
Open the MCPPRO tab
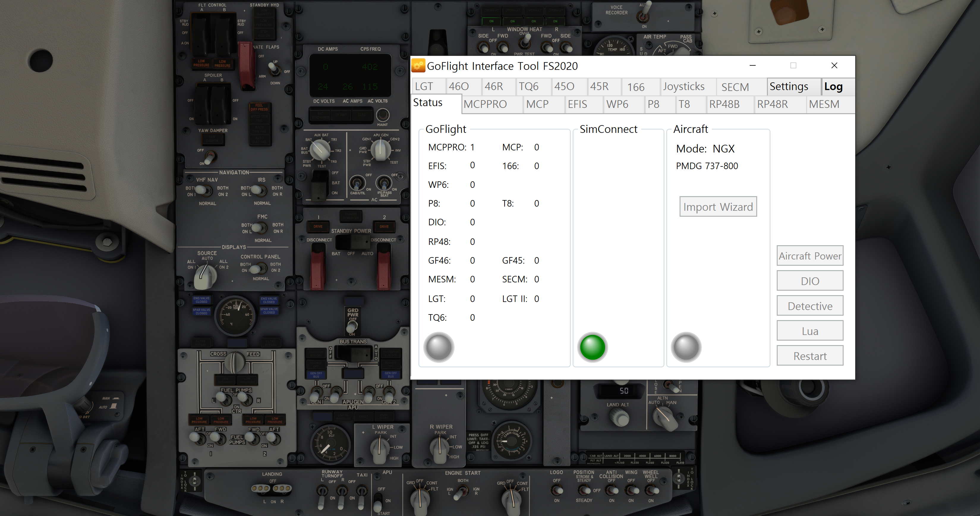(492, 104)
